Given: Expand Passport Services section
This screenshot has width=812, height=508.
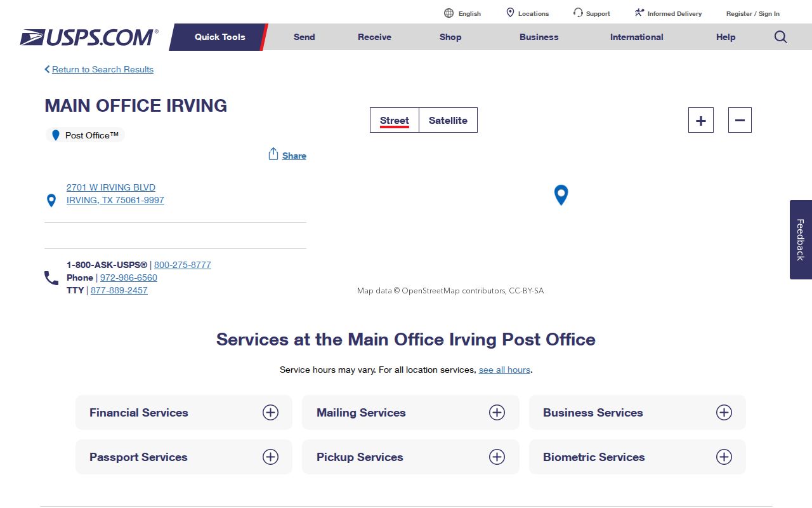Looking at the screenshot, I should tap(184, 457).
